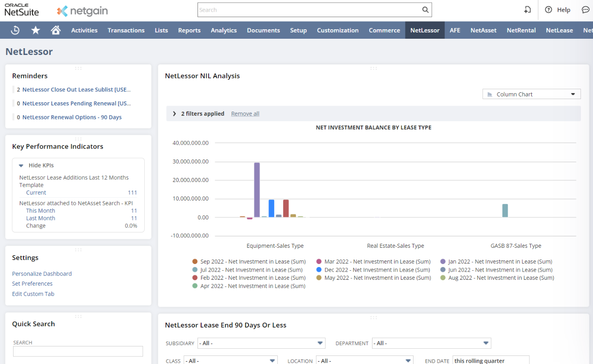
Task: Open the Column Chart type dropdown
Action: coord(532,94)
